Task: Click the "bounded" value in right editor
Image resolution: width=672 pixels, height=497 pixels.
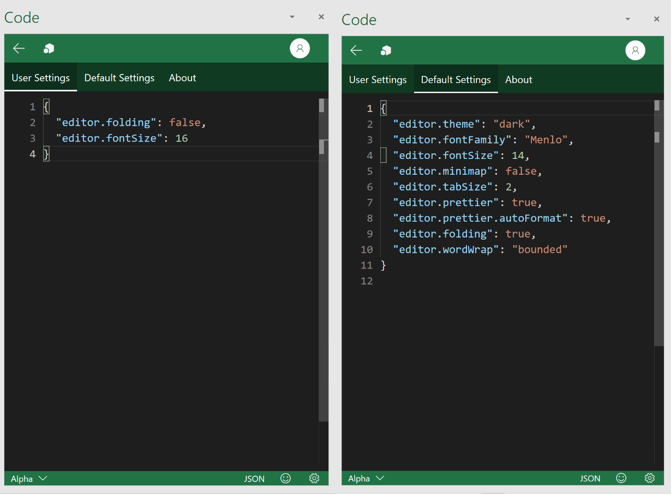Action: (x=540, y=249)
